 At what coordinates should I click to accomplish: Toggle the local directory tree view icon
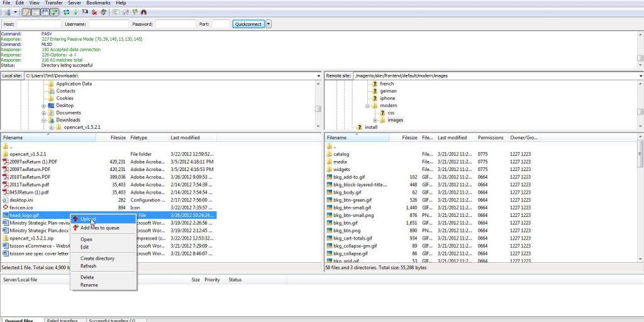pyautogui.click(x=36, y=12)
